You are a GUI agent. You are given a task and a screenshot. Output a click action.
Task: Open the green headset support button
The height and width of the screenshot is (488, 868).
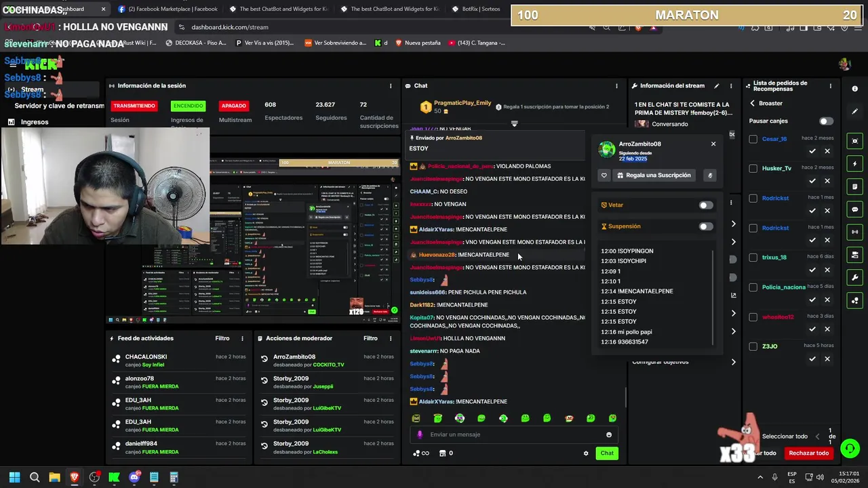(x=850, y=449)
